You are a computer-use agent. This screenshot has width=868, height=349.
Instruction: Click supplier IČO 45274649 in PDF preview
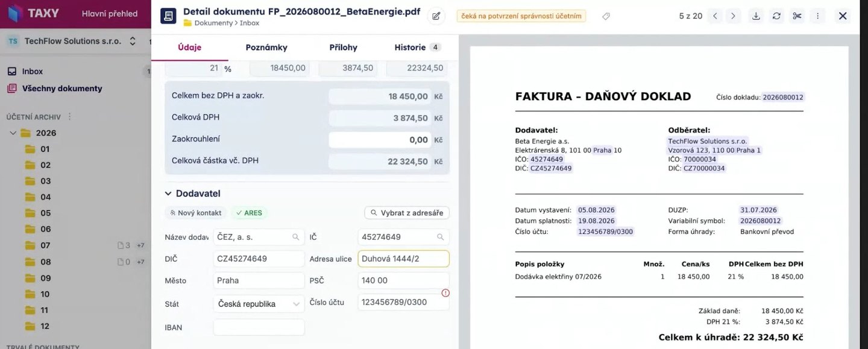point(547,159)
